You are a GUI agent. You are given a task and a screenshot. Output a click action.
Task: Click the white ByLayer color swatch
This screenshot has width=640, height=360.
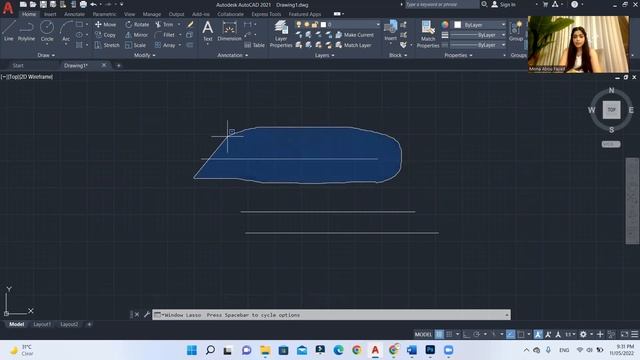pos(458,25)
